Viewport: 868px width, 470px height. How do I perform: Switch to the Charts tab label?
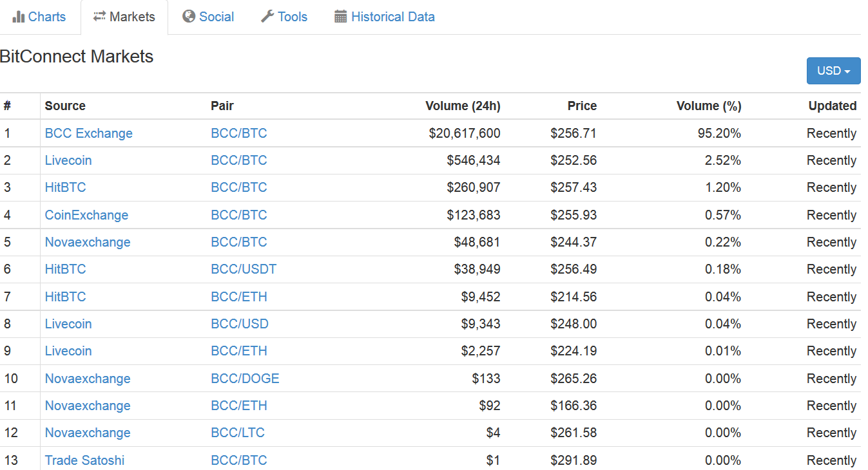(47, 17)
